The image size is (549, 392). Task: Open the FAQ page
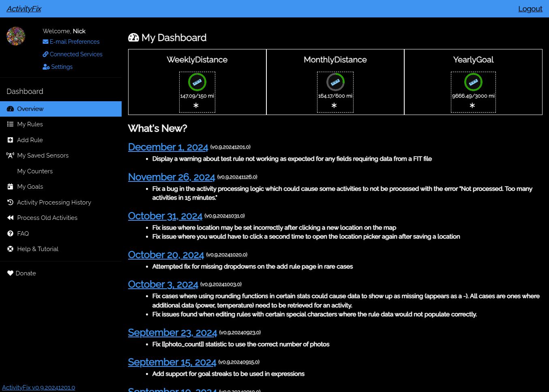click(23, 233)
